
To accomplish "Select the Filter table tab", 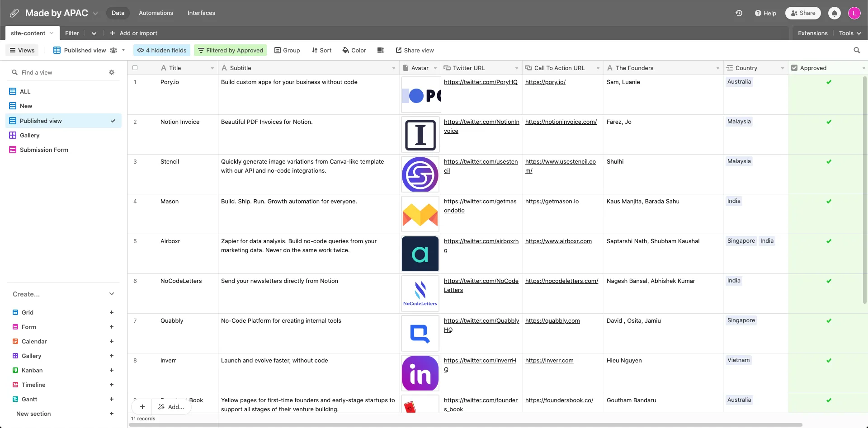I will coord(72,33).
